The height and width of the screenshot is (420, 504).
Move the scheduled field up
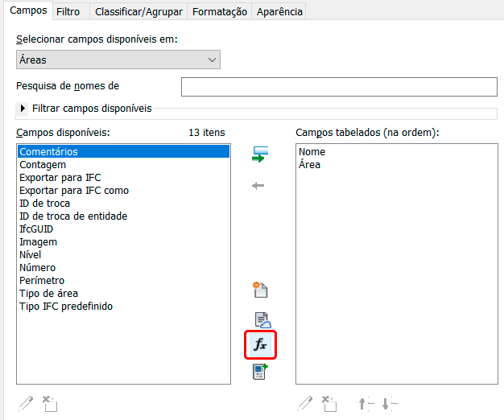pyautogui.click(x=366, y=404)
